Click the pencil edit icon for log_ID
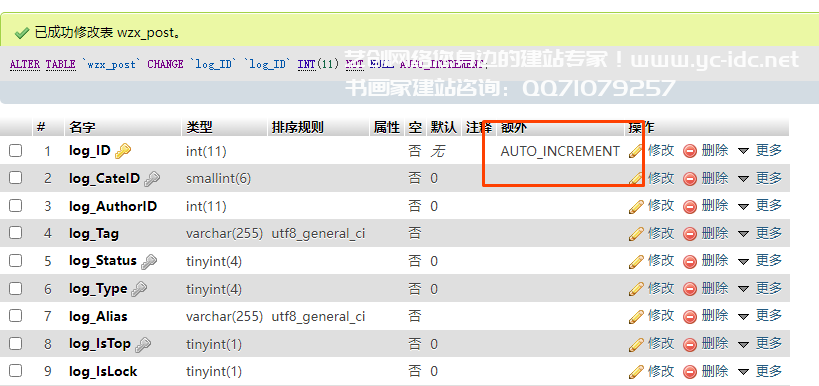 coord(636,151)
